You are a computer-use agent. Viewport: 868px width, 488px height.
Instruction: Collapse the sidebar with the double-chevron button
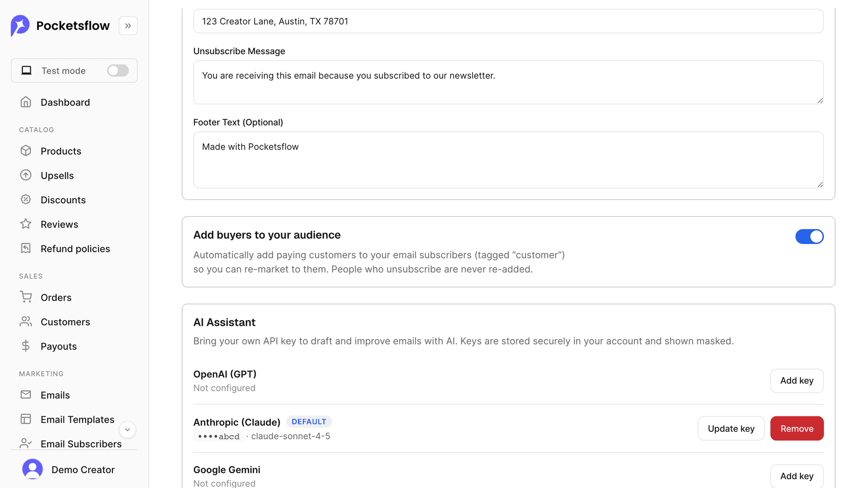tap(128, 26)
